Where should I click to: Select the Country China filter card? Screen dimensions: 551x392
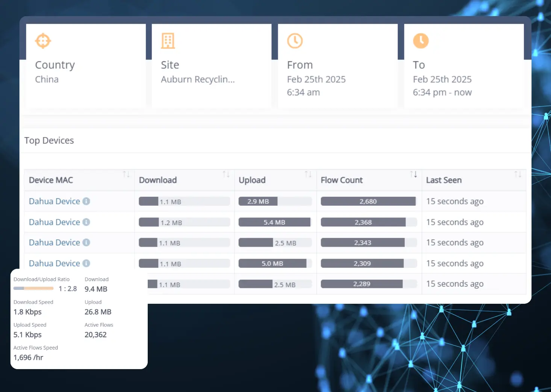click(86, 66)
